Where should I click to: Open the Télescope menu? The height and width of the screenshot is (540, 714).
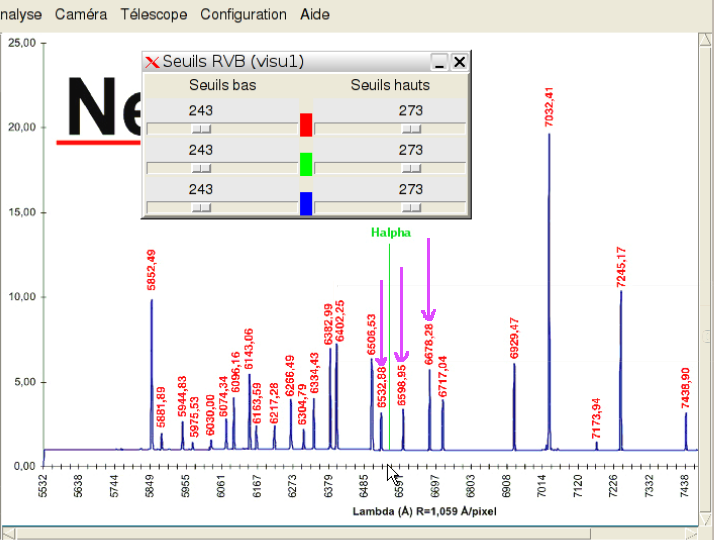(x=154, y=14)
